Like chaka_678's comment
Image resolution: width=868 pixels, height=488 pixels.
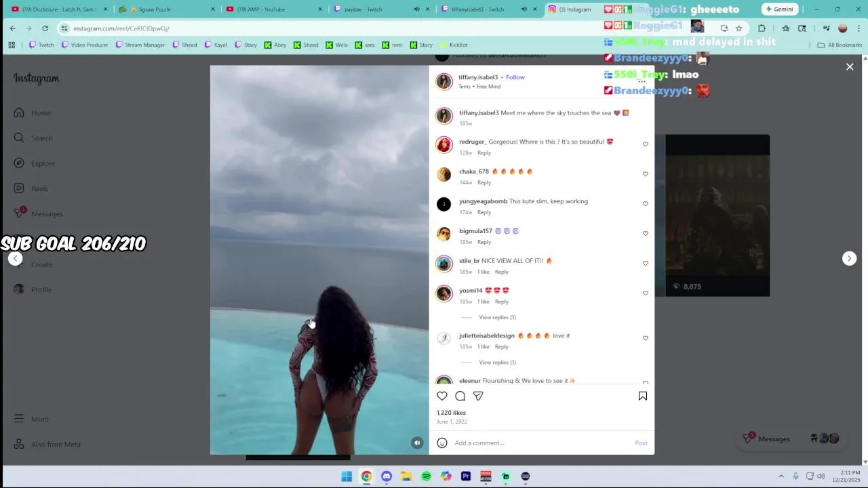click(646, 174)
